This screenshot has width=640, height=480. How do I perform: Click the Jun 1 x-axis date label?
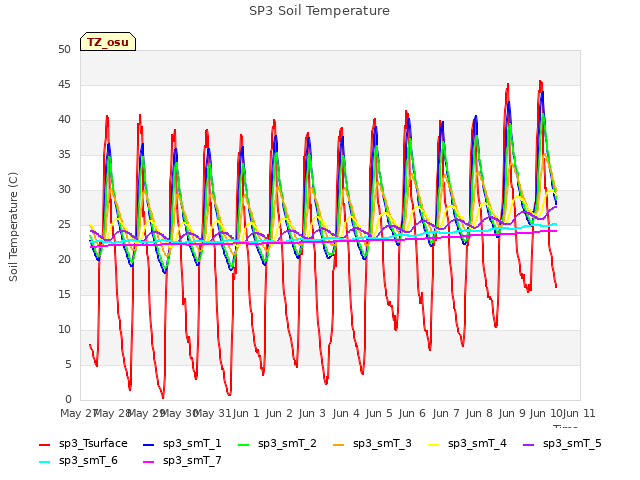tap(246, 413)
